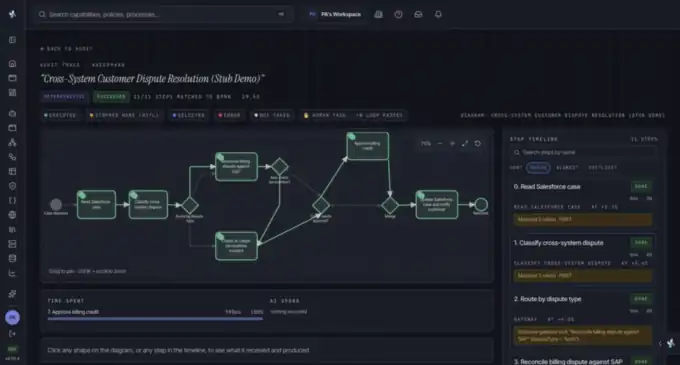The height and width of the screenshot is (365, 680).
Task: Click the sidebar globe icon
Action: [12, 215]
